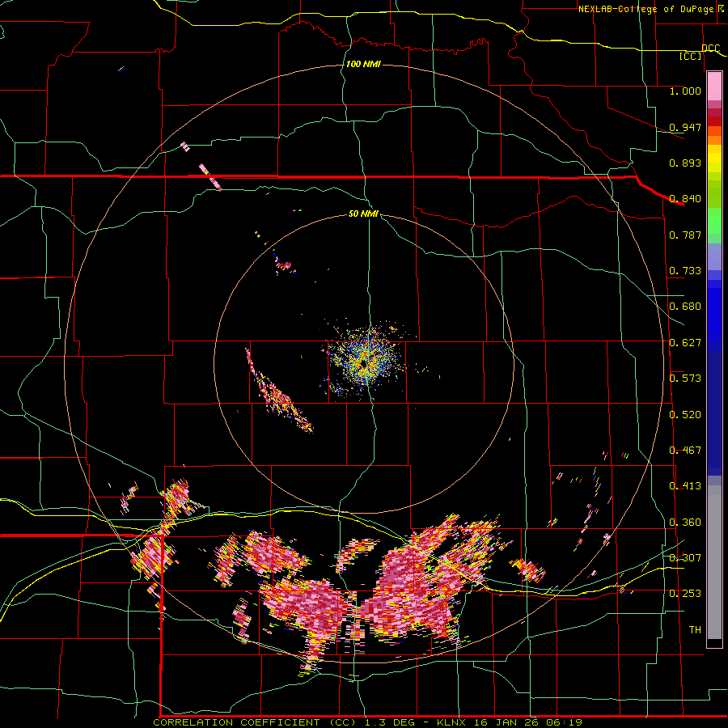Click the 0.253 scale value
Screen dimensions: 728x728
click(685, 594)
